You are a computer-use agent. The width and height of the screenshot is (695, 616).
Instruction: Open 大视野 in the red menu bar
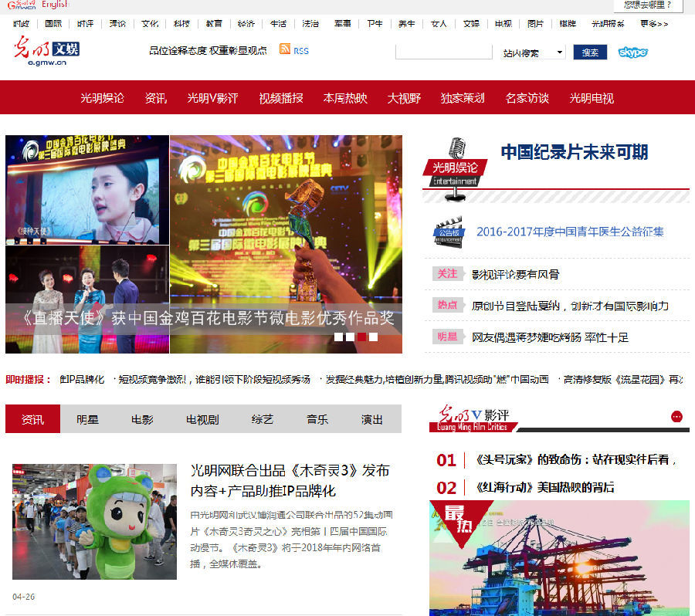[404, 98]
